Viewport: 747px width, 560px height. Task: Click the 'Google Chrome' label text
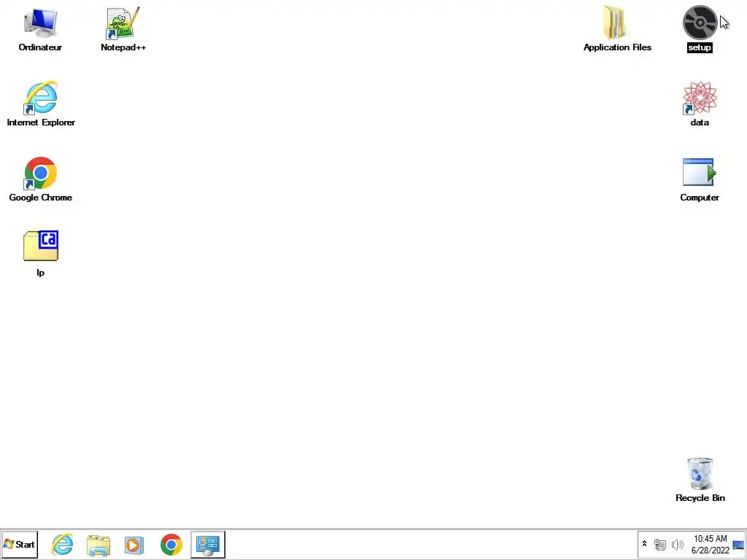[x=41, y=197]
